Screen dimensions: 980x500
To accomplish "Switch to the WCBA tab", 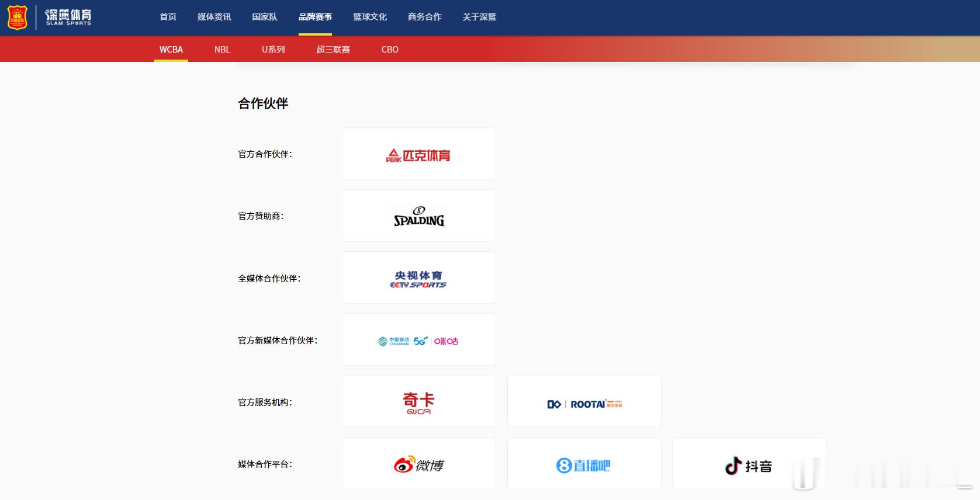I will pos(171,50).
